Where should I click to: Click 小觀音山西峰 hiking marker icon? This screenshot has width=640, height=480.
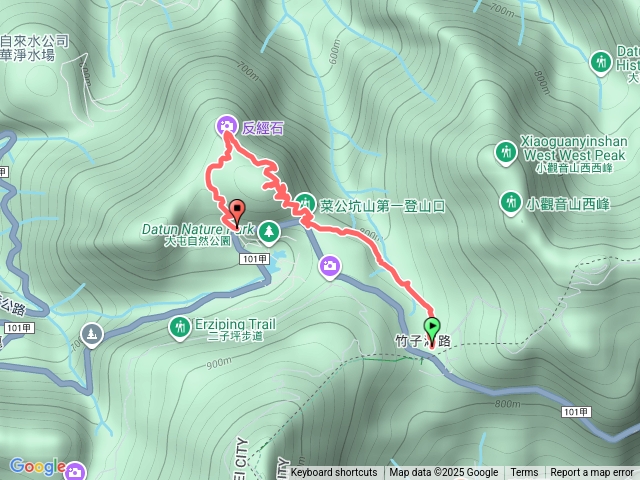coord(511,203)
